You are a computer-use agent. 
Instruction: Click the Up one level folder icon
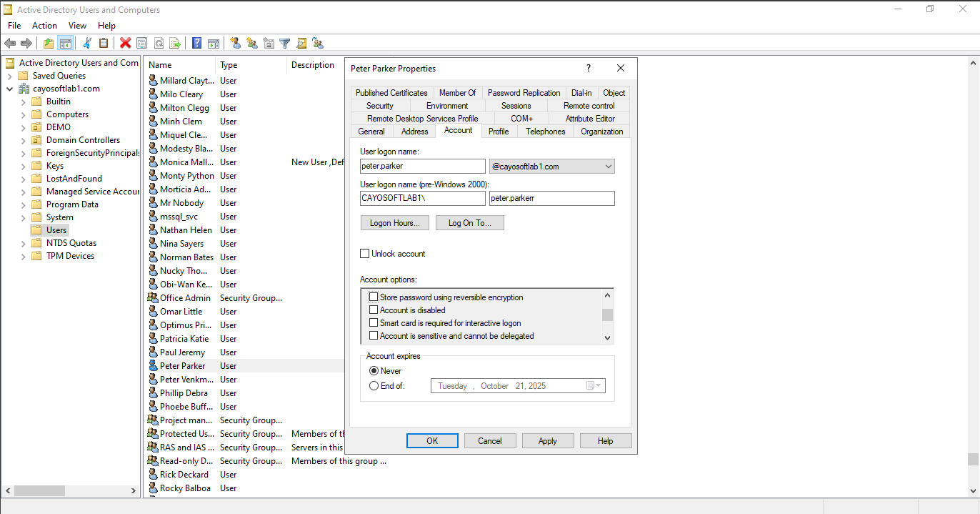(49, 43)
